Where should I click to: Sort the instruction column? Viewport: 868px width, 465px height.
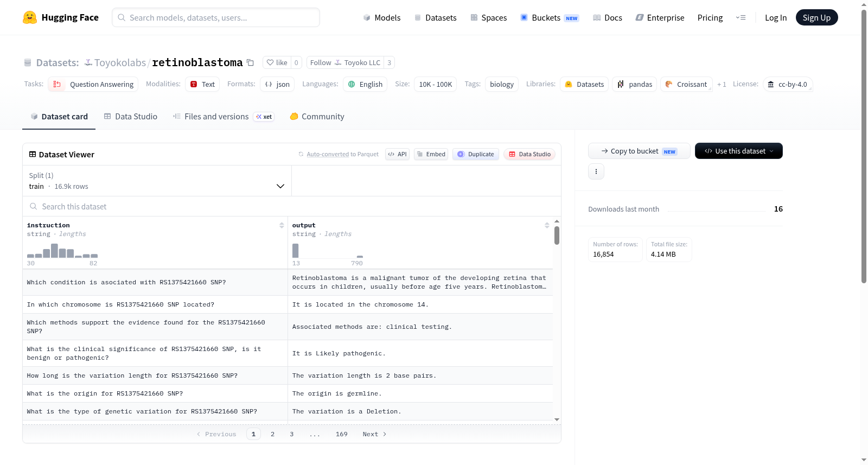(282, 225)
